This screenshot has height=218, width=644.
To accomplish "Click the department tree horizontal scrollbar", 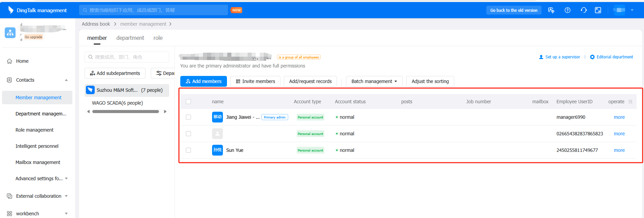I will coord(125,111).
